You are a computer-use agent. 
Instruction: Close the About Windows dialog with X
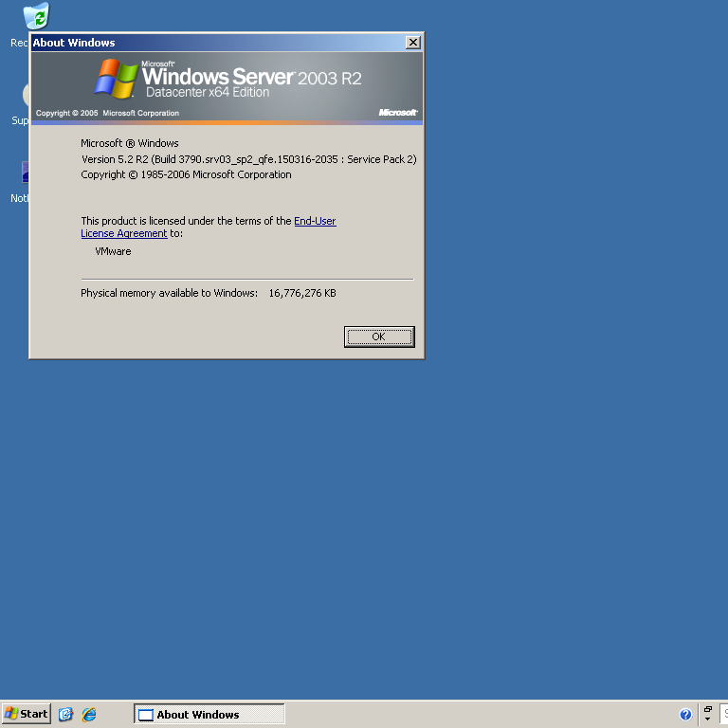coord(412,43)
